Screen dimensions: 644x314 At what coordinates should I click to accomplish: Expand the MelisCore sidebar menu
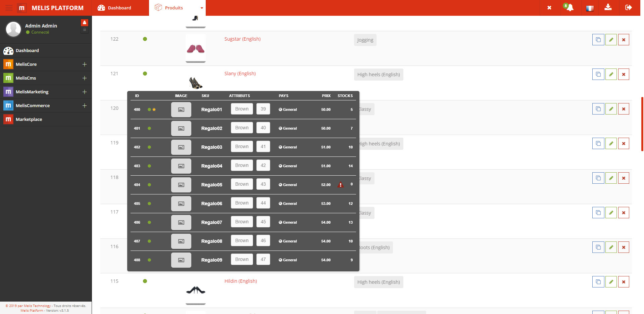point(85,64)
